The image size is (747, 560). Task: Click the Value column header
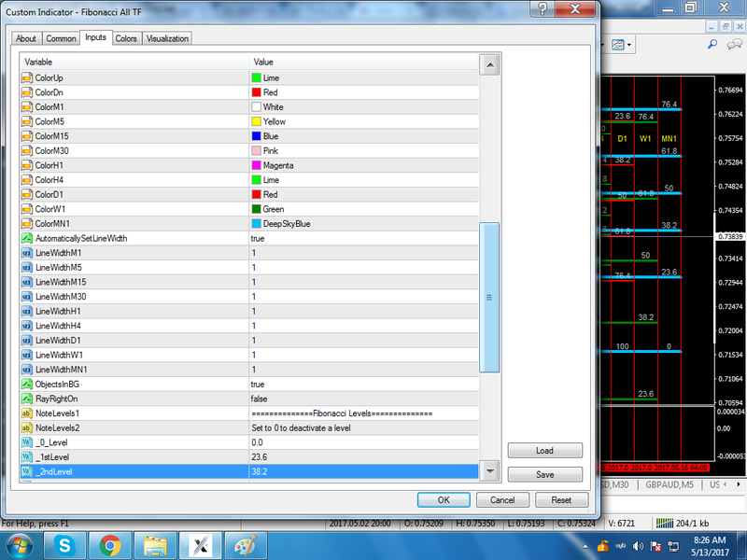[x=364, y=62]
